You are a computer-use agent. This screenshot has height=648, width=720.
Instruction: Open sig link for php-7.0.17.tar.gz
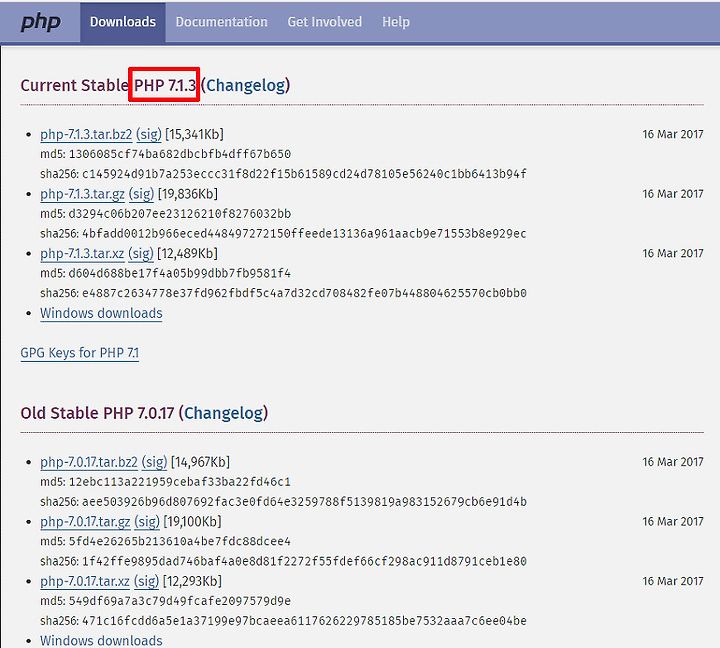click(147, 522)
